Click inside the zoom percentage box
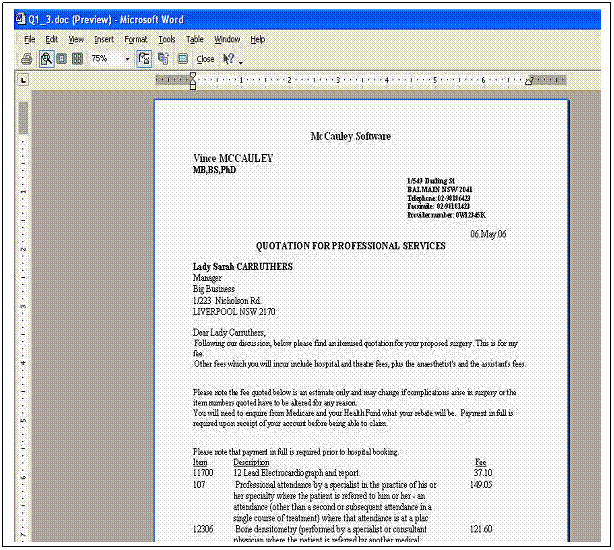614x550 pixels. point(106,59)
